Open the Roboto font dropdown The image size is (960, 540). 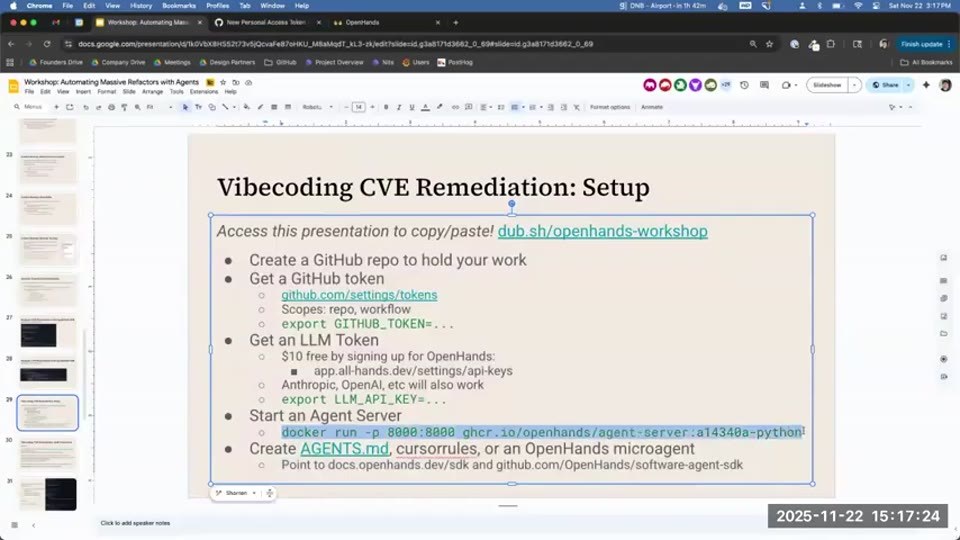point(317,107)
